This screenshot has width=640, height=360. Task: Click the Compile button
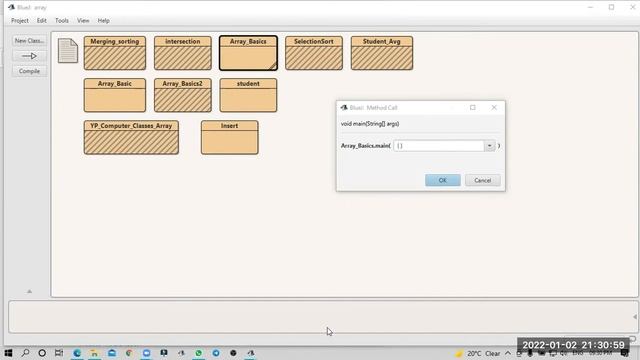29,71
